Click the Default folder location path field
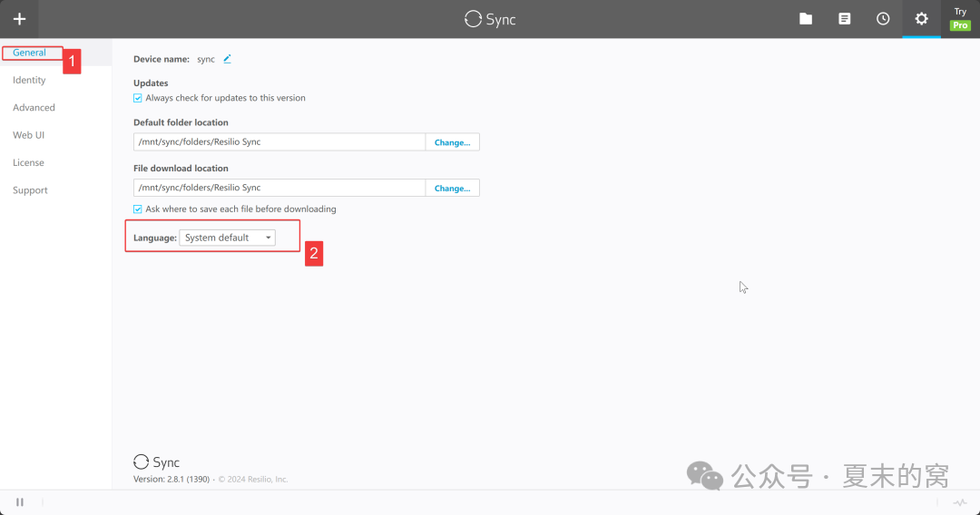 [x=279, y=142]
